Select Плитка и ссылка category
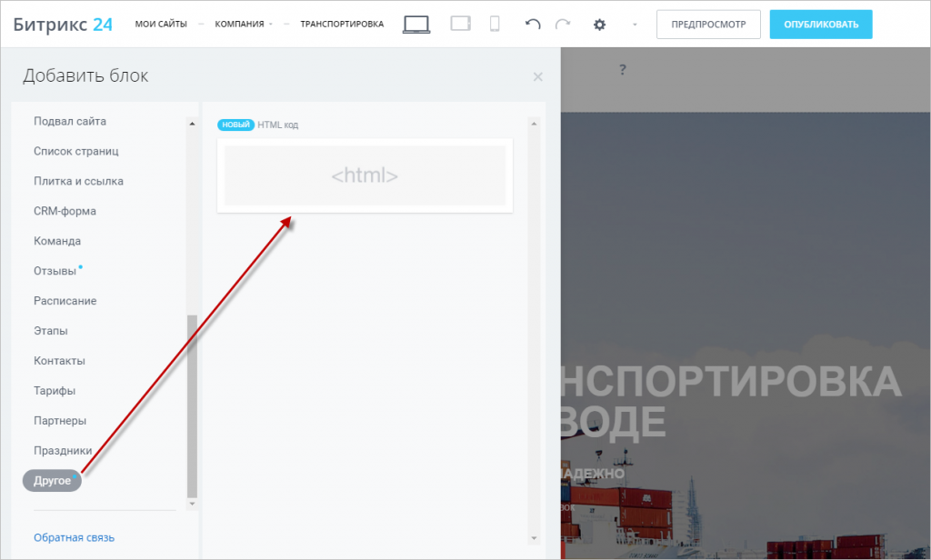This screenshot has height=560, width=931. [x=78, y=181]
